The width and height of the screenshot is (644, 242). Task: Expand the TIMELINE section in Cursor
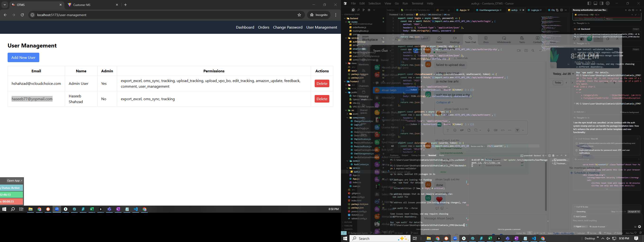point(348,225)
